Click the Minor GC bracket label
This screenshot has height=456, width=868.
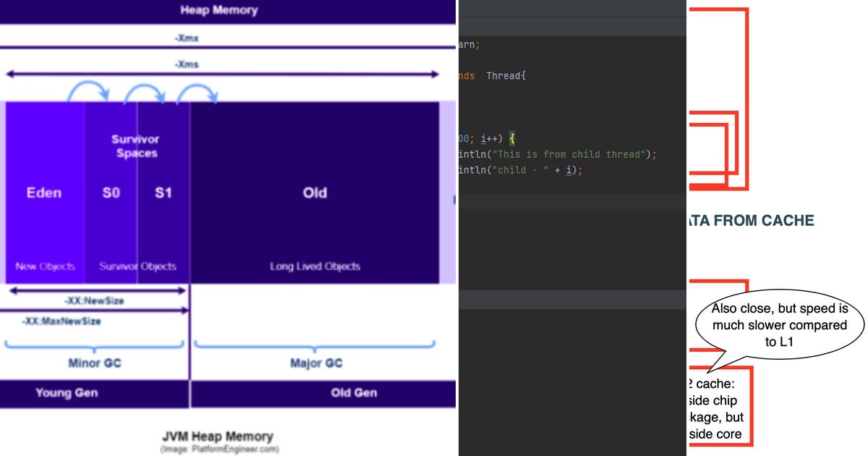tap(94, 363)
